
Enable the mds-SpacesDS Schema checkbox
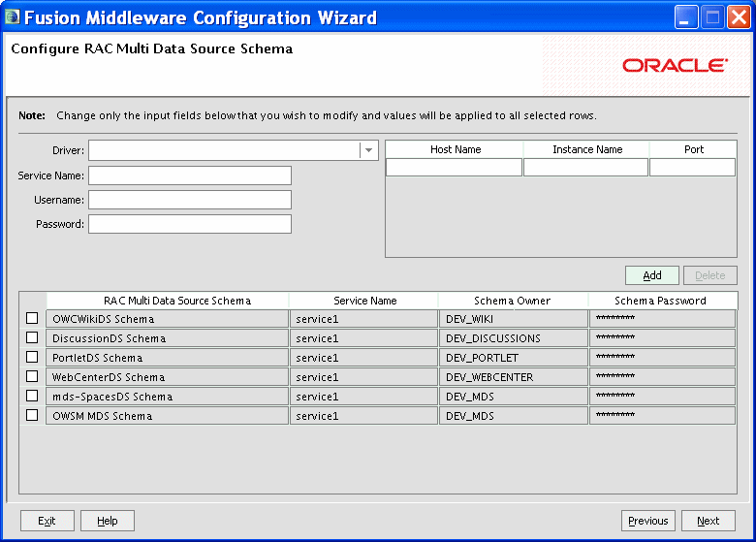click(x=32, y=396)
